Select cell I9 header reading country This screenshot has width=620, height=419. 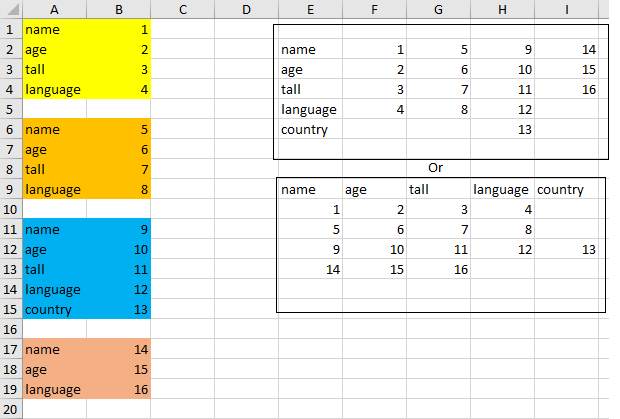[x=567, y=189]
